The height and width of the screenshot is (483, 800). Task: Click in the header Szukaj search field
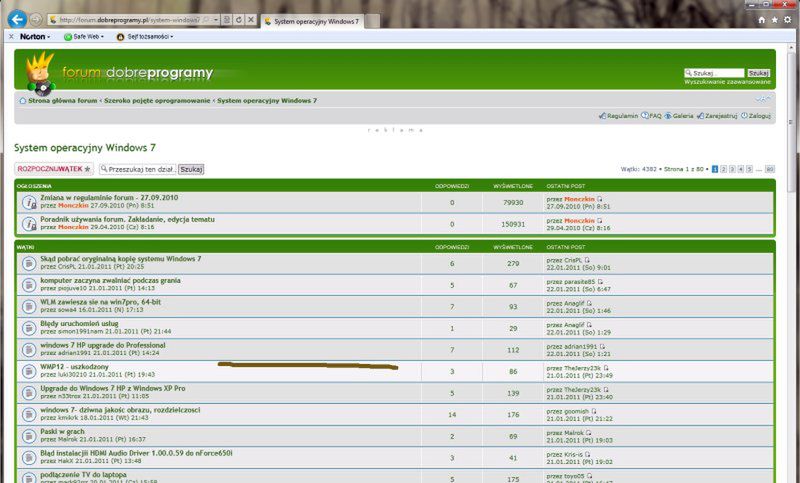point(714,73)
